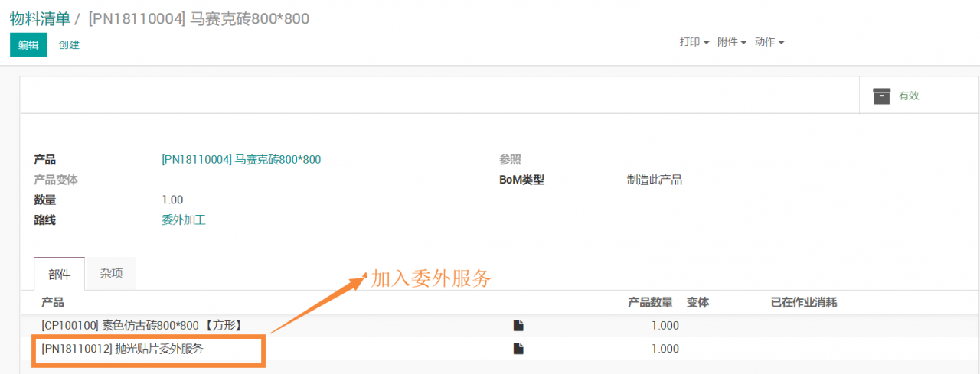Go back to 物料清单 via breadcrumb
The width and height of the screenshot is (980, 374).
40,18
